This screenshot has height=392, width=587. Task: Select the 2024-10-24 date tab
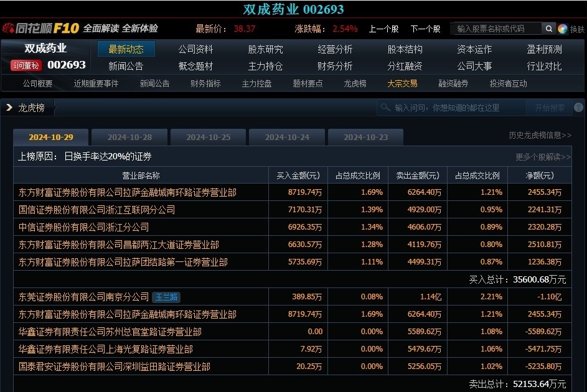[287, 138]
